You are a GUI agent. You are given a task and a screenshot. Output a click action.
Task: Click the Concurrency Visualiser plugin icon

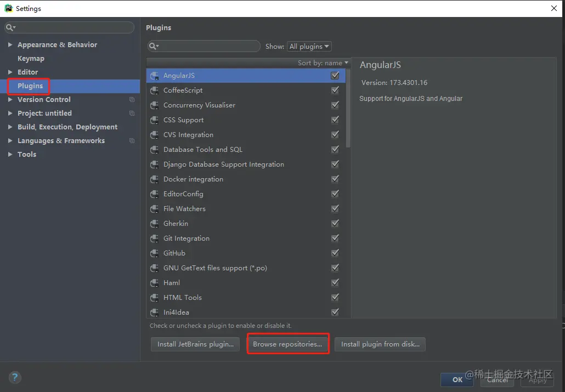154,105
